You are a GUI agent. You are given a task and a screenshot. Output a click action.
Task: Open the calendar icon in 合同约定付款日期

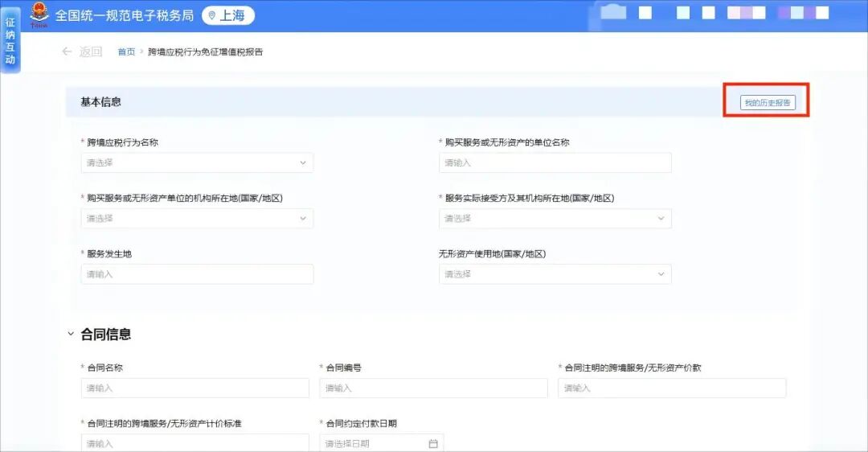(433, 443)
